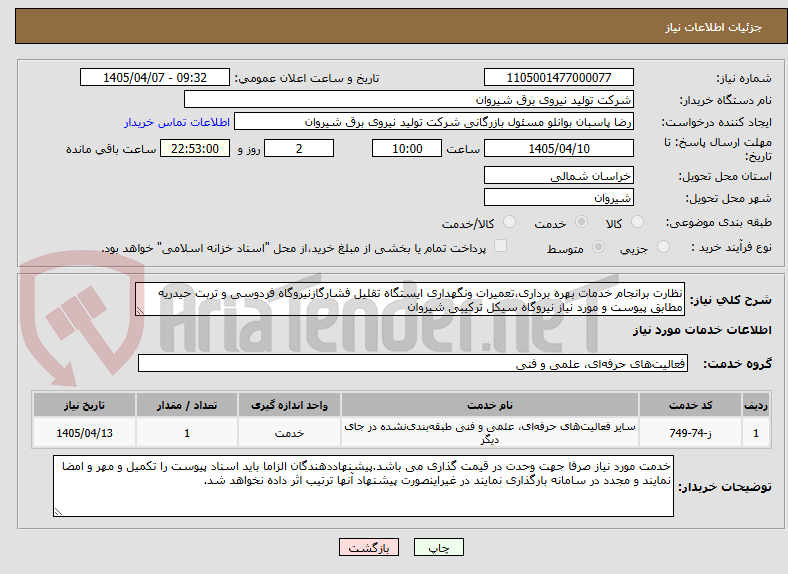Viewport: 788px width, 574px height.
Task: Click the delivery province field خراسان شمالی
Action: 559,175
